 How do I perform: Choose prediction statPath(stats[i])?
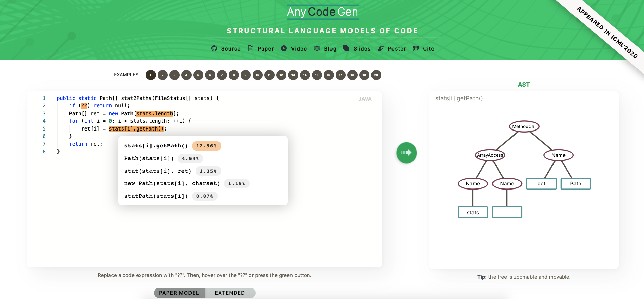(x=170, y=196)
